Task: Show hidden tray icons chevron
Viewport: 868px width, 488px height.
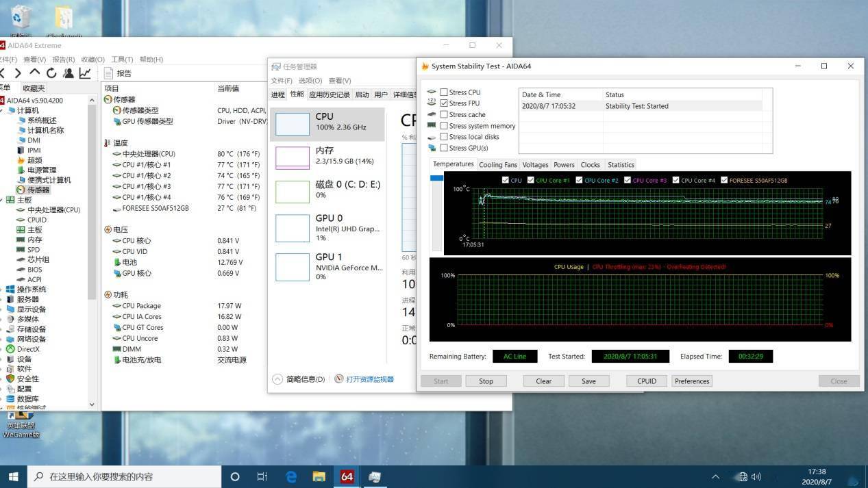Action: pyautogui.click(x=715, y=477)
